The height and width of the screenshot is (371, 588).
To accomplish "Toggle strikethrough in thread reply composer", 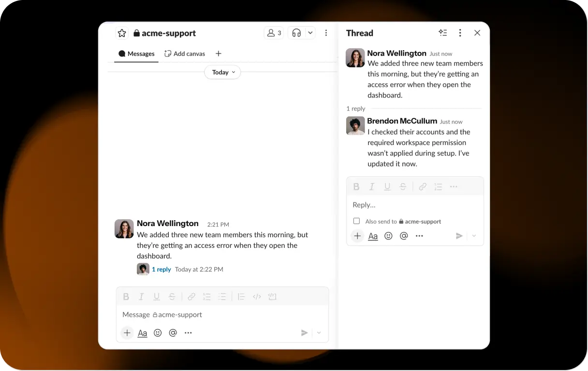I will click(403, 186).
